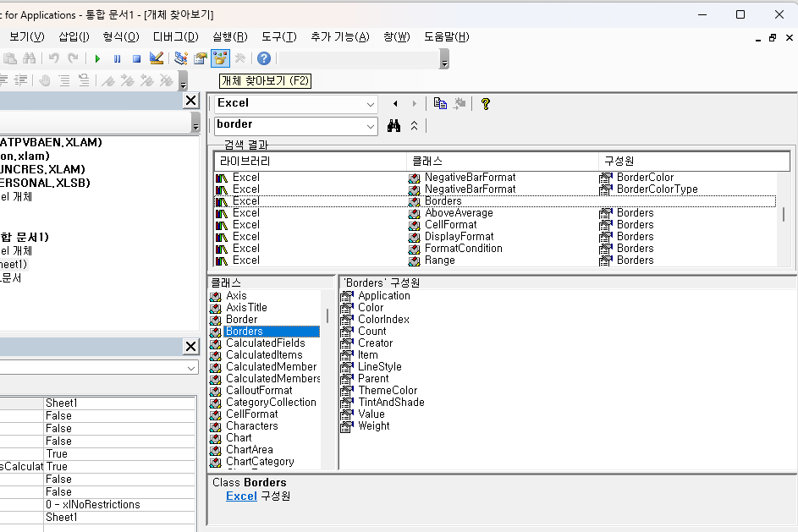Click the Clear All Bookmarks icon
This screenshot has width=798, height=532.
pos(166,80)
